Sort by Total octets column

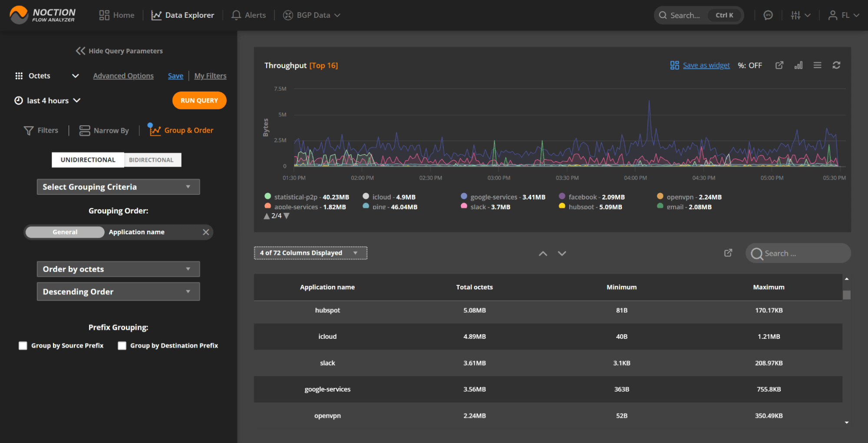pyautogui.click(x=474, y=287)
